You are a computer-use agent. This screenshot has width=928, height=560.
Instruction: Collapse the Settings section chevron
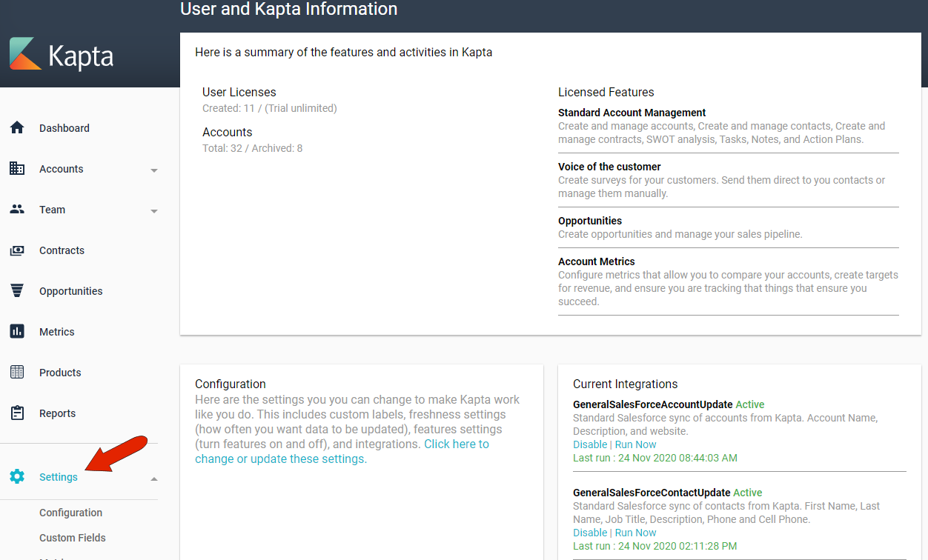coord(154,478)
